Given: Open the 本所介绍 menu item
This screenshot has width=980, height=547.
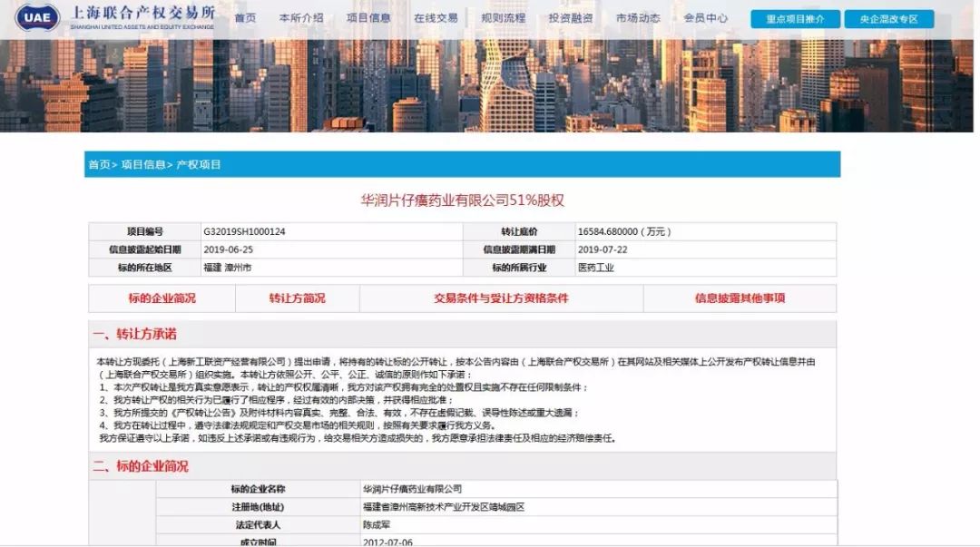Looking at the screenshot, I should tap(301, 18).
